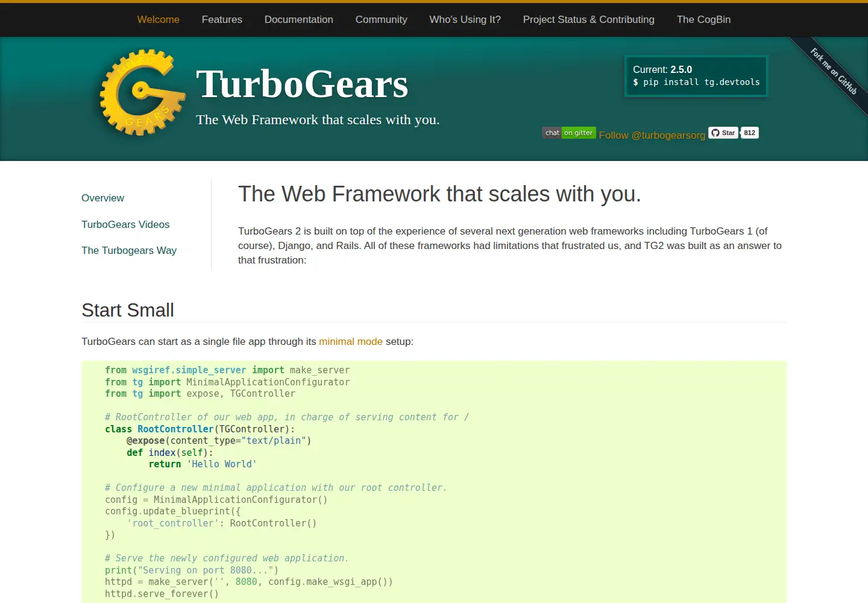Open Who's Using It? page
868x603 pixels.
(465, 19)
